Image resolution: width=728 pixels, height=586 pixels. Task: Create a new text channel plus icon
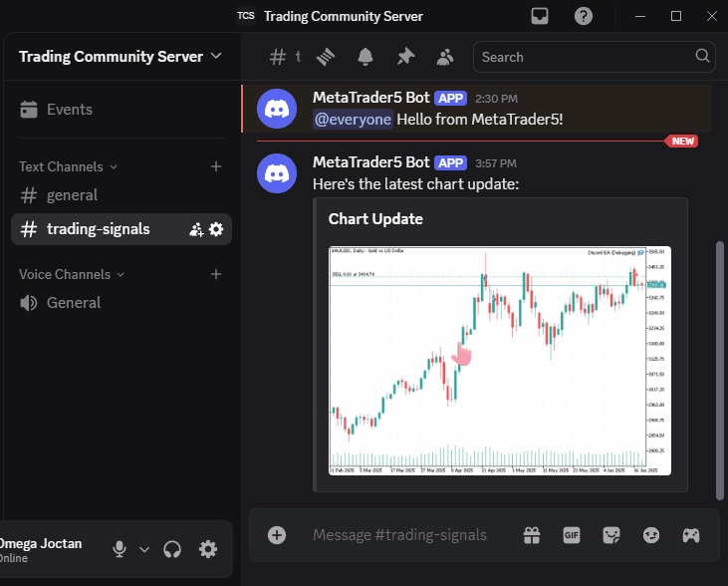[x=216, y=166]
